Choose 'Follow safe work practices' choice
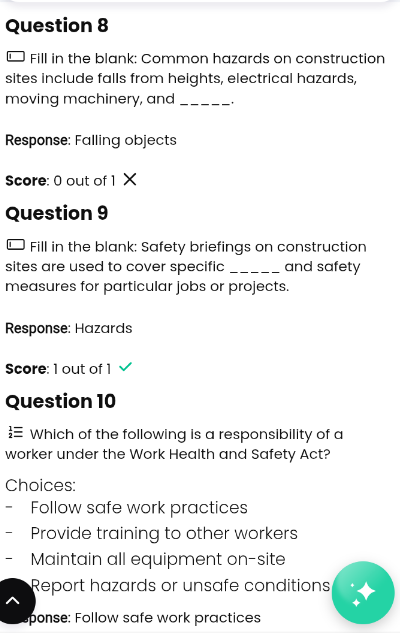 click(x=139, y=508)
